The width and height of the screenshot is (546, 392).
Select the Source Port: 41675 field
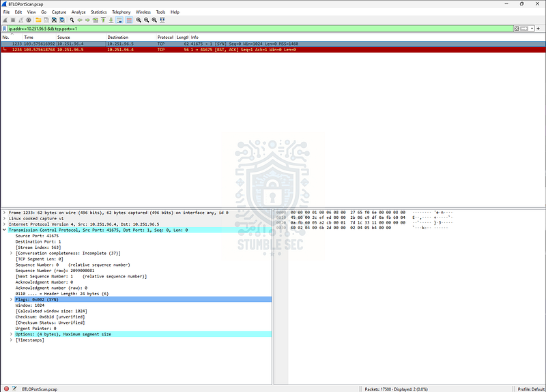pyautogui.click(x=37, y=236)
